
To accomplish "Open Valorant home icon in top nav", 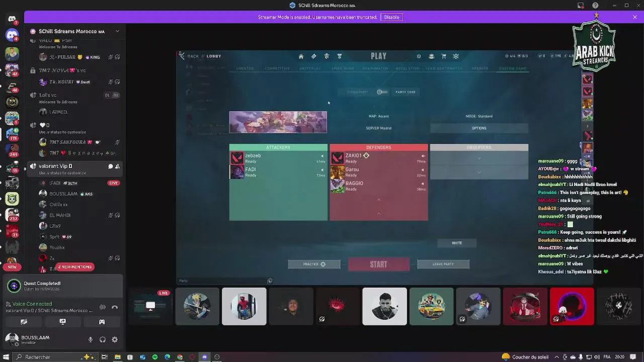I will 301,56.
